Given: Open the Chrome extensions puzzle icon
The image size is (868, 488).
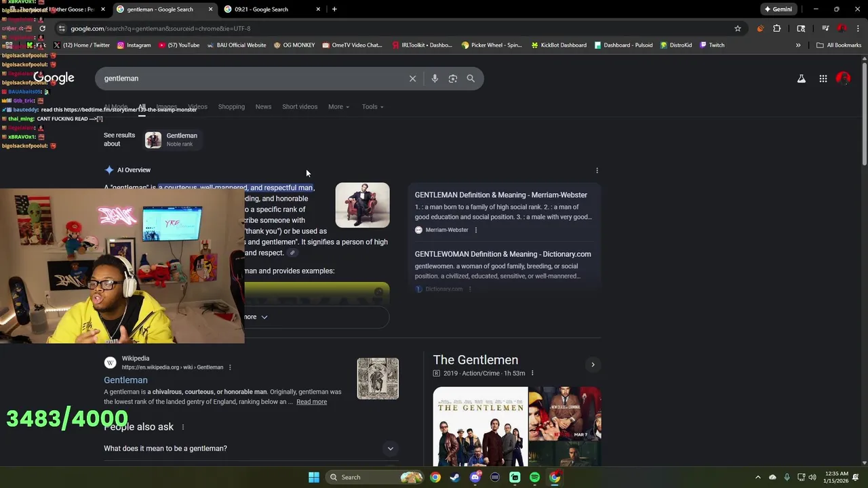Looking at the screenshot, I should (777, 28).
